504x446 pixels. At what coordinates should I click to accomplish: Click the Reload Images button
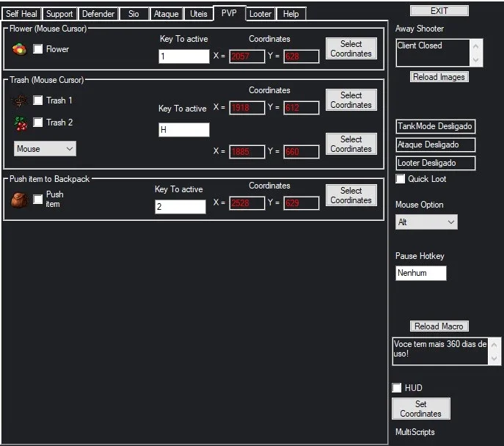point(439,77)
